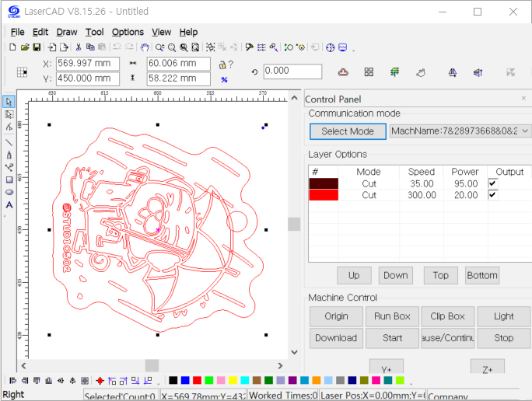
Task: Select the Ellipse drawing tool
Action: click(x=9, y=192)
